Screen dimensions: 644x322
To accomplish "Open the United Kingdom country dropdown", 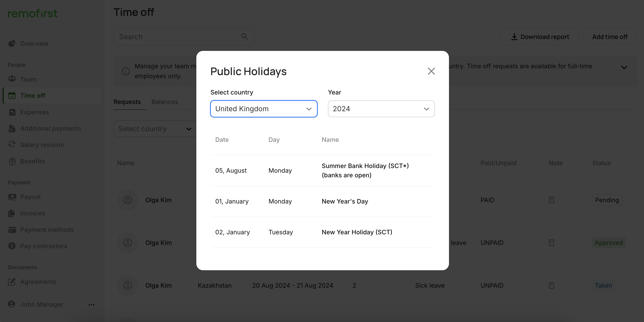I will click(263, 109).
